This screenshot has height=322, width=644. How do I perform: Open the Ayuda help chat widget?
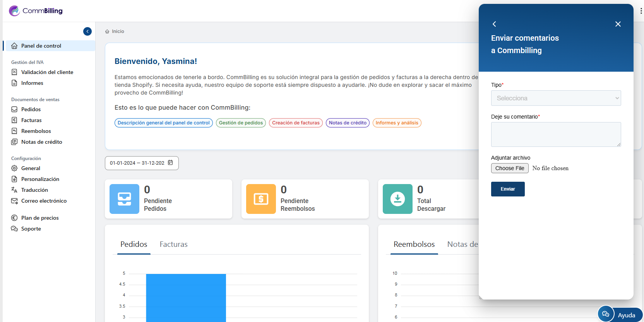[x=620, y=315]
